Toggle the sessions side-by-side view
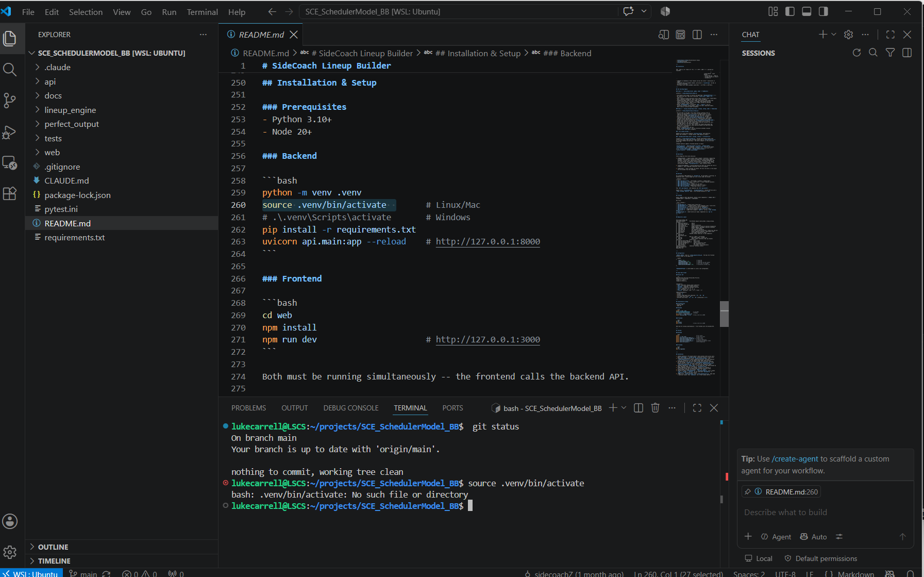 907,53
